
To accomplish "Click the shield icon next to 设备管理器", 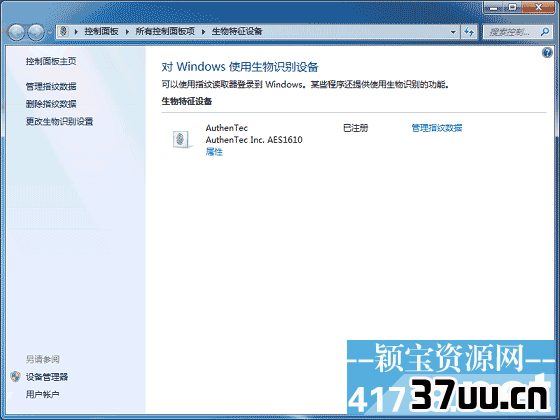I will pyautogui.click(x=15, y=376).
